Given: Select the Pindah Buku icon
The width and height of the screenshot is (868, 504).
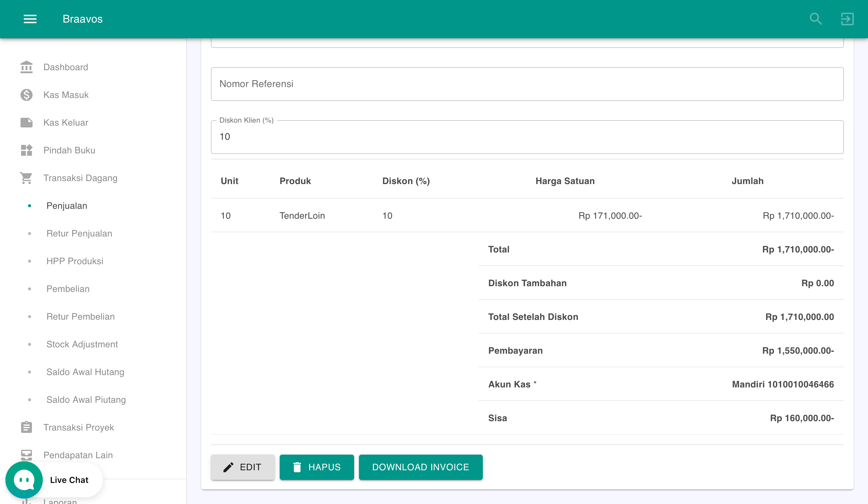Looking at the screenshot, I should (x=26, y=150).
